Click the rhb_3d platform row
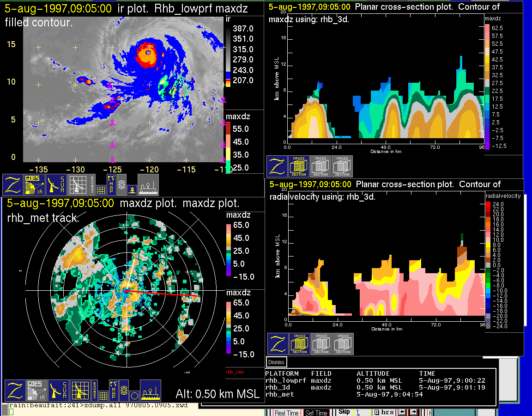The image size is (532, 416). pyautogui.click(x=375, y=387)
